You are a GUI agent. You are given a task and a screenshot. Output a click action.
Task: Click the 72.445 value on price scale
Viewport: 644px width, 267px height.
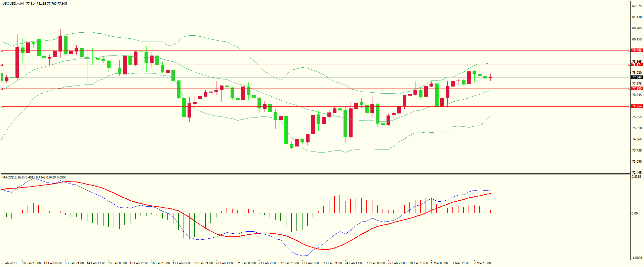point(637,173)
